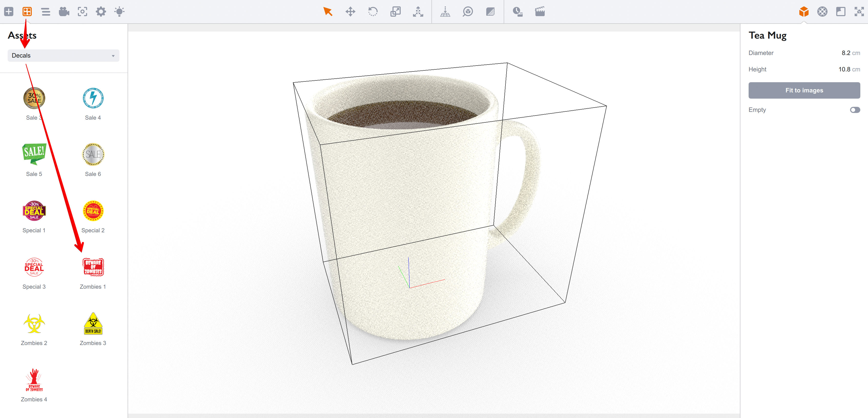Select the Zombies 1 decal thumbnail
This screenshot has width=868, height=418.
(93, 267)
